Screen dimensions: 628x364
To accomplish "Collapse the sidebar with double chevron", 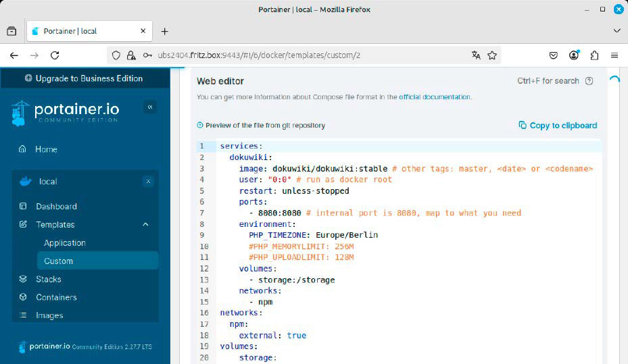I will (x=150, y=107).
